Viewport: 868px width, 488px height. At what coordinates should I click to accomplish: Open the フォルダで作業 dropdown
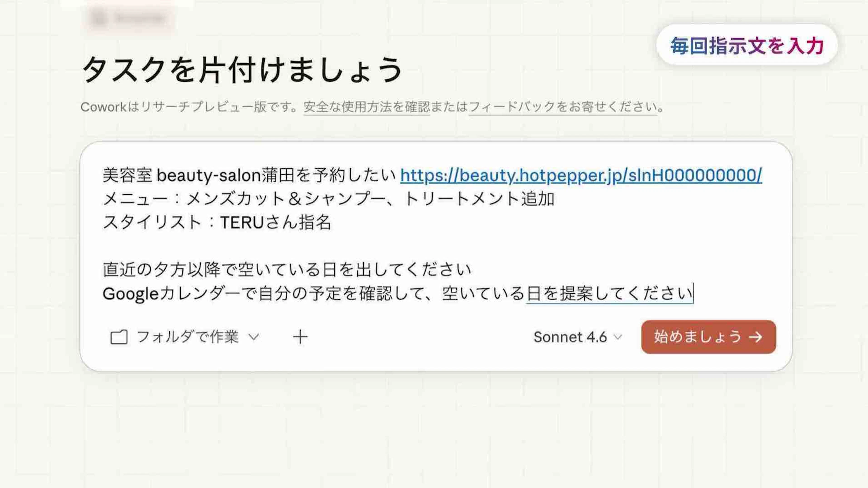pyautogui.click(x=188, y=337)
